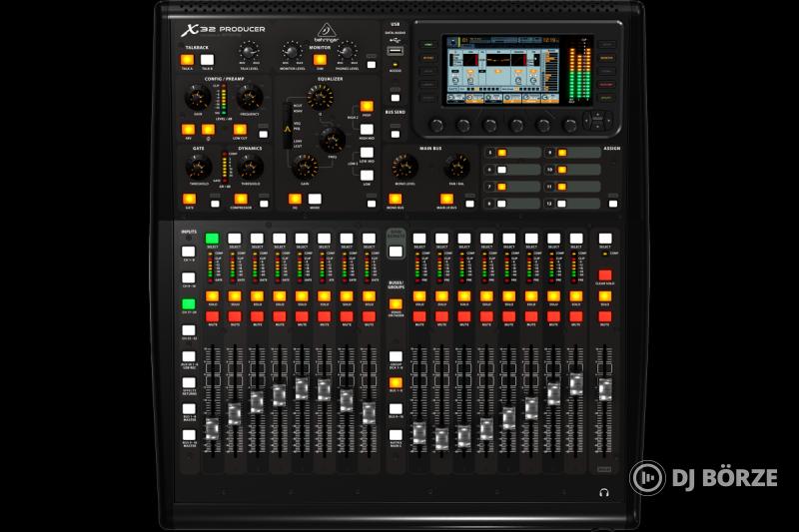This screenshot has width=799, height=532.
Task: Switch to the CH 9-16 input layer
Action: [189, 277]
